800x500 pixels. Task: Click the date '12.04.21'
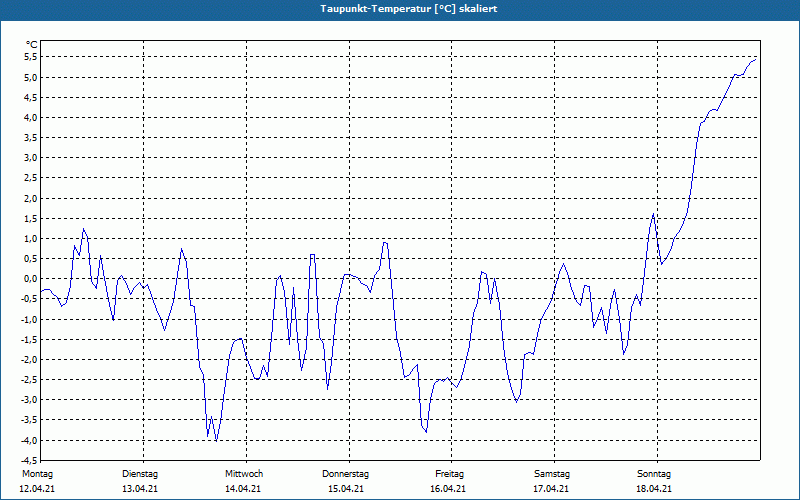pos(37,489)
